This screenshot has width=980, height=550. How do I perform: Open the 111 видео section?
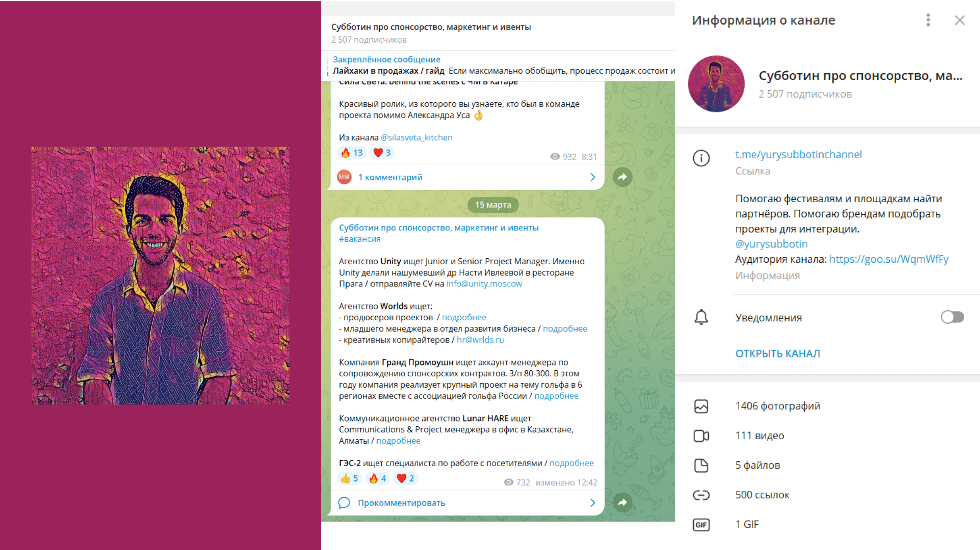coord(827,436)
